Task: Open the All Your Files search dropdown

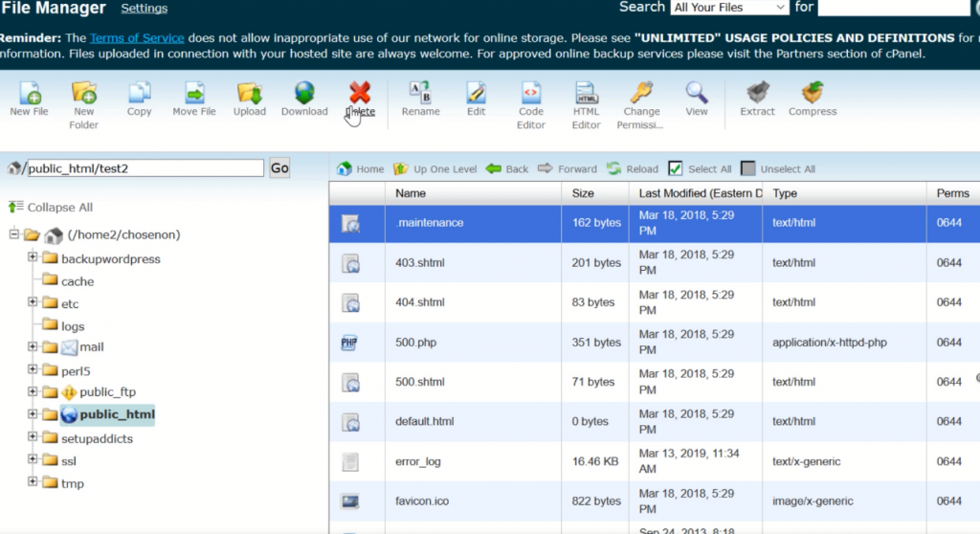Action: coord(729,8)
